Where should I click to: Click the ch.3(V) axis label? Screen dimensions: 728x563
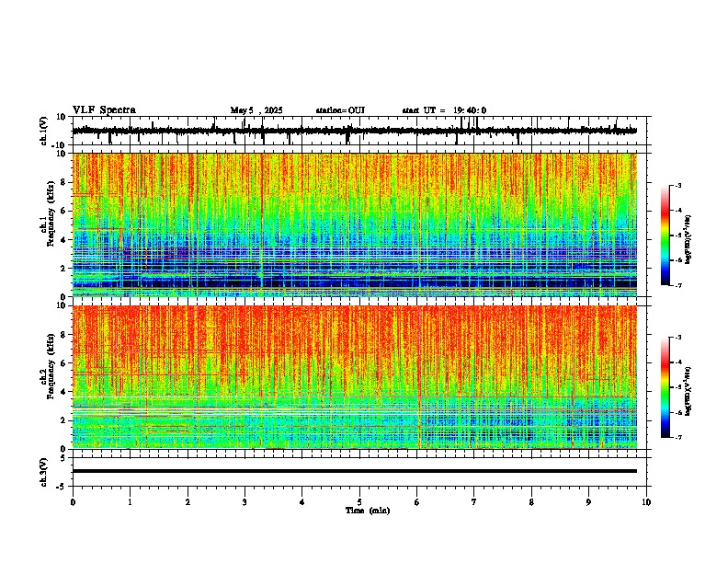pyautogui.click(x=44, y=472)
